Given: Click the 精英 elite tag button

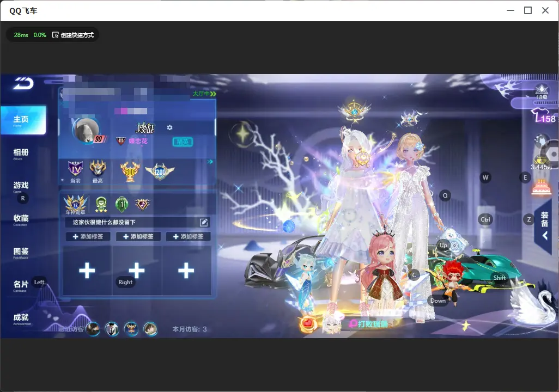Looking at the screenshot, I should (183, 142).
